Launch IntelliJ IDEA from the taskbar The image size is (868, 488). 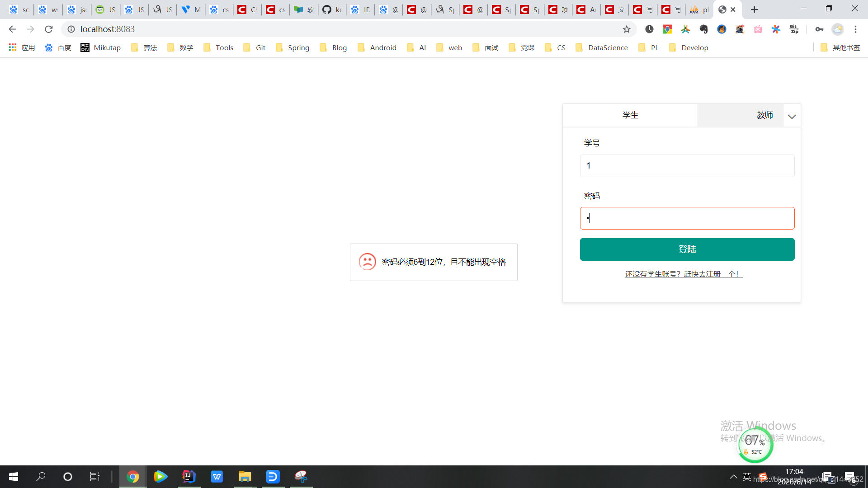[x=189, y=476]
